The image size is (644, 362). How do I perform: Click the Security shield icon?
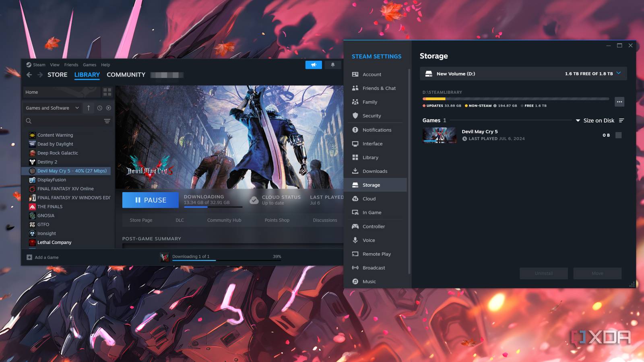point(355,115)
